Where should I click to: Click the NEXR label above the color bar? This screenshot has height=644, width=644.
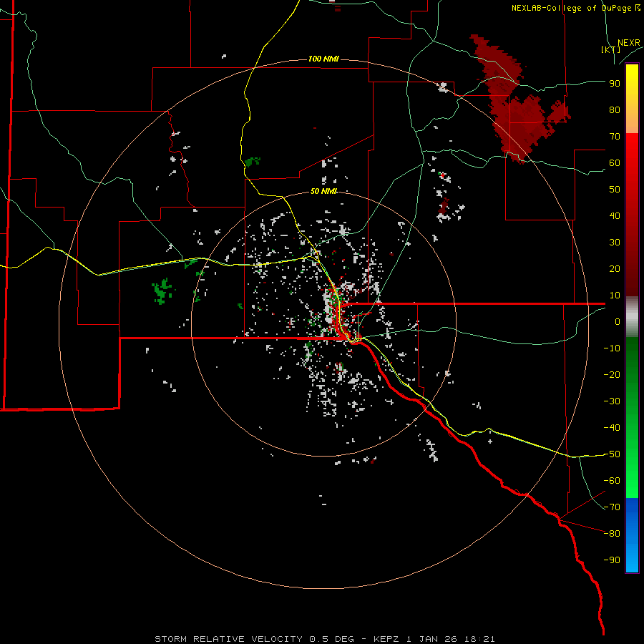[x=629, y=43]
